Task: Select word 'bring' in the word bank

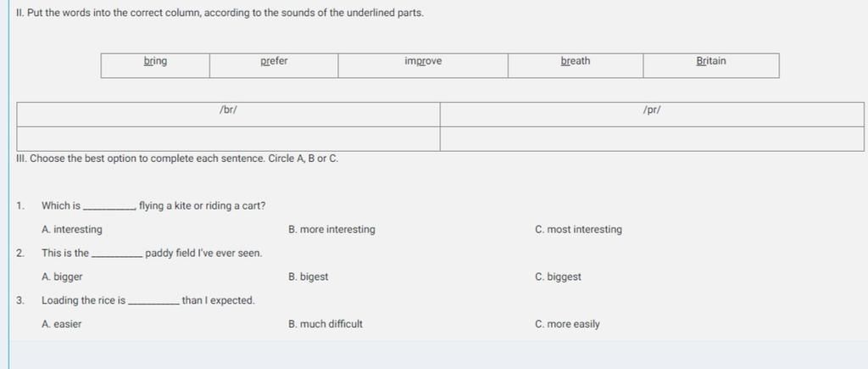Action: [155, 61]
